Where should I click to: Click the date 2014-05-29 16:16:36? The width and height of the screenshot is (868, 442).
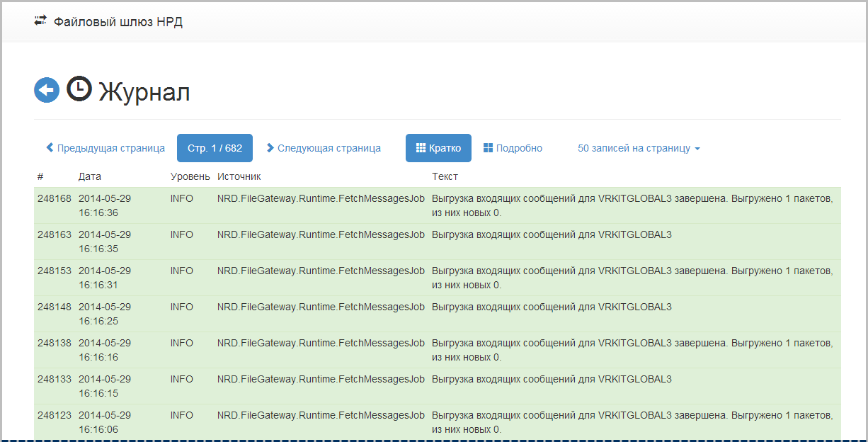(105, 205)
